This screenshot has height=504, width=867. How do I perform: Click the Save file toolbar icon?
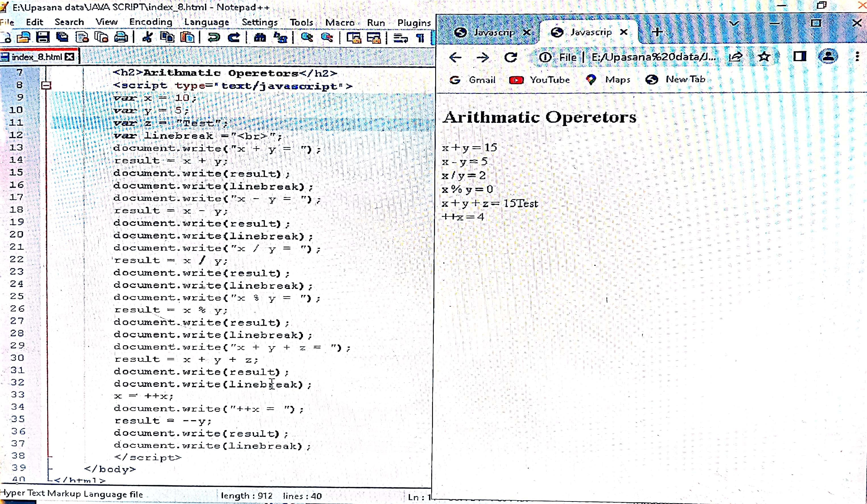click(43, 37)
